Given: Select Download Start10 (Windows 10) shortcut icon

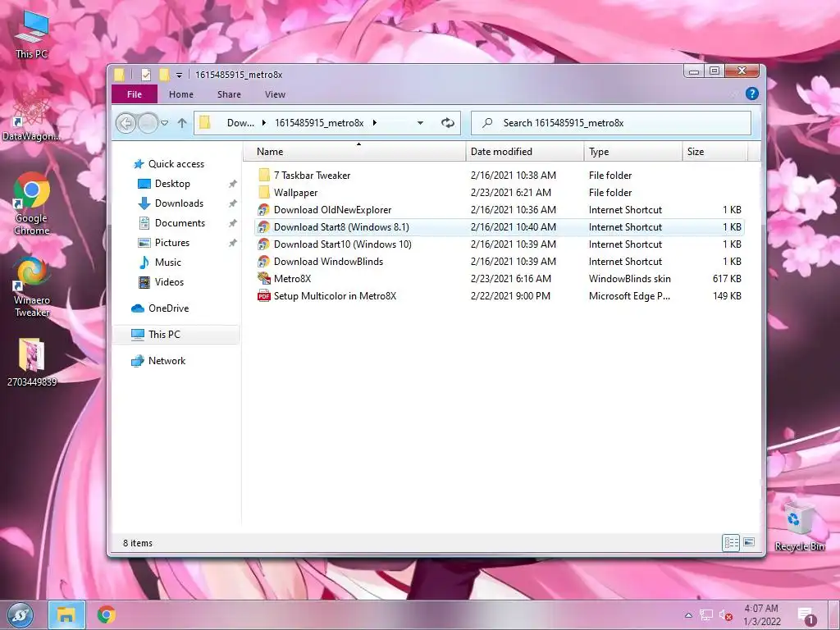Looking at the screenshot, I should tap(263, 244).
